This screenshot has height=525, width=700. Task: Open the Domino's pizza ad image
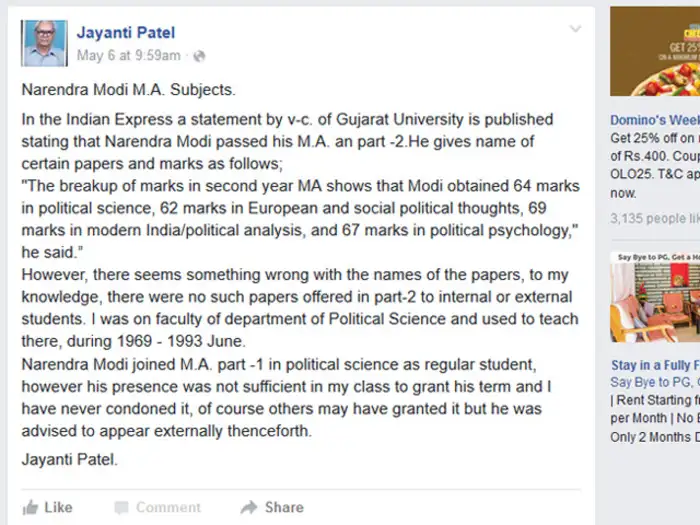point(655,50)
